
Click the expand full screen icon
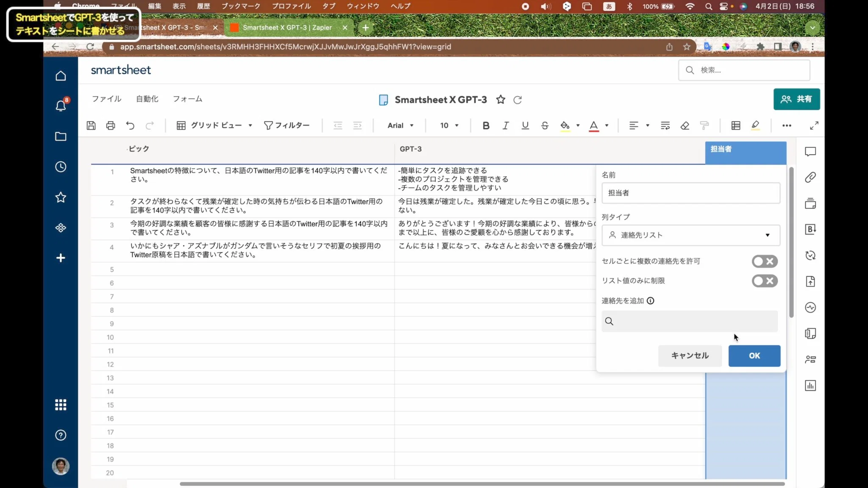coord(814,125)
